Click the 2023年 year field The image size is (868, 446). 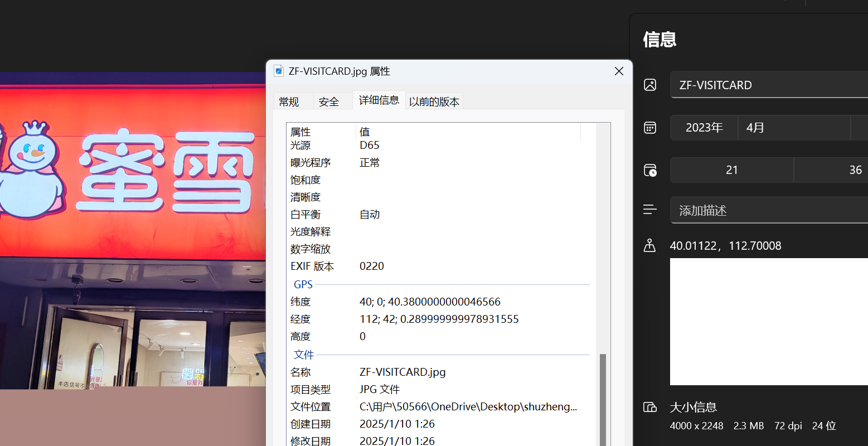tap(704, 128)
